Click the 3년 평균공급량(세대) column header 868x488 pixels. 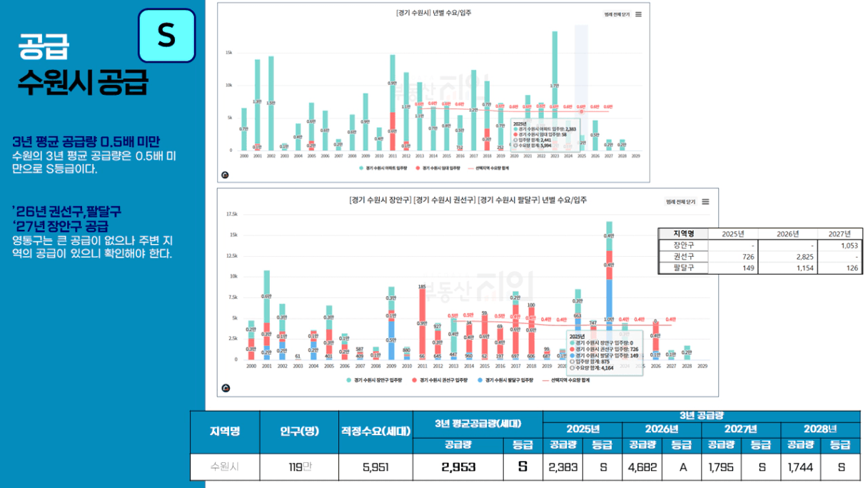[478, 424]
